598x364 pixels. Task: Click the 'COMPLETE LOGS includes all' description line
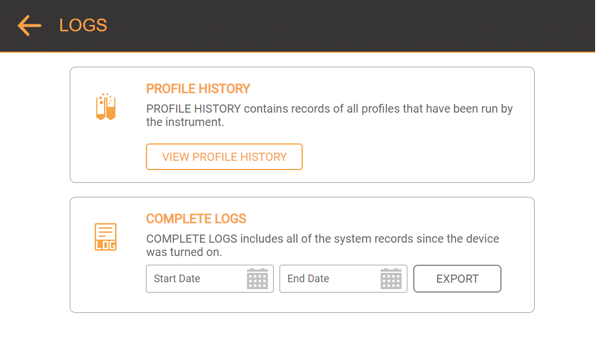(323, 239)
